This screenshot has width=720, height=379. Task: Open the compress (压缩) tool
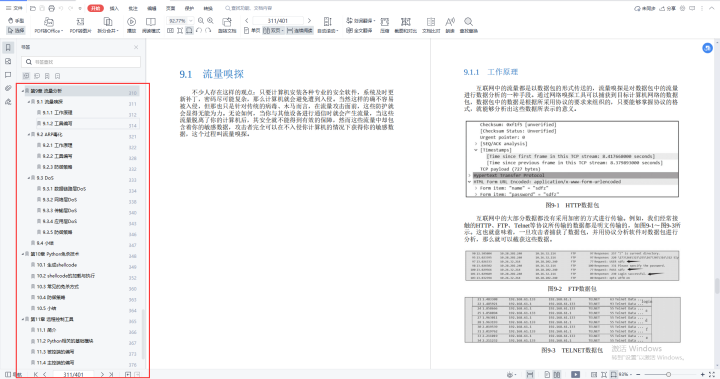tap(385, 25)
